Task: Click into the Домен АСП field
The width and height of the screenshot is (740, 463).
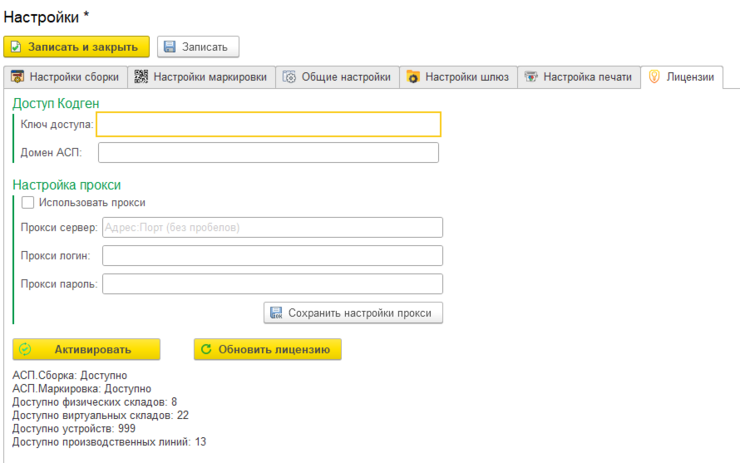Action: [x=269, y=152]
